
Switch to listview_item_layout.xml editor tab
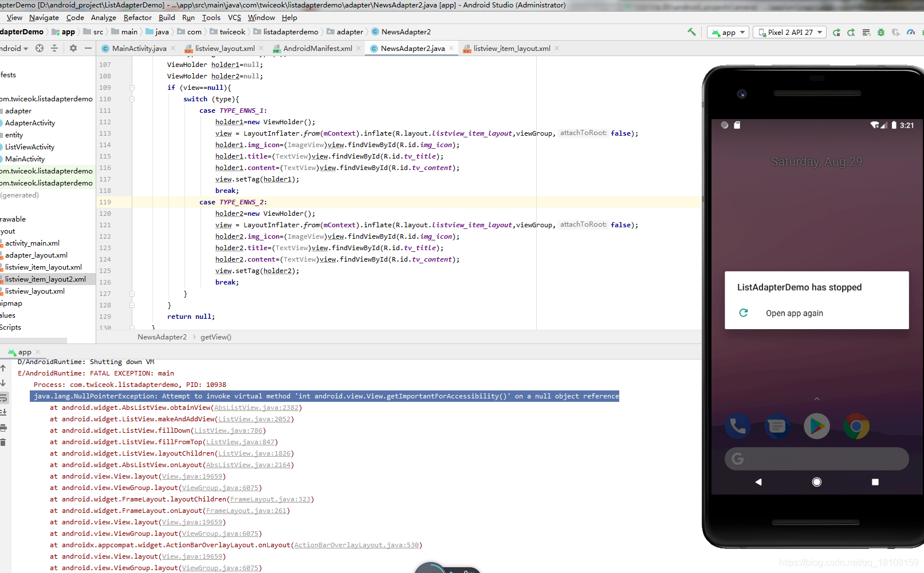(512, 48)
